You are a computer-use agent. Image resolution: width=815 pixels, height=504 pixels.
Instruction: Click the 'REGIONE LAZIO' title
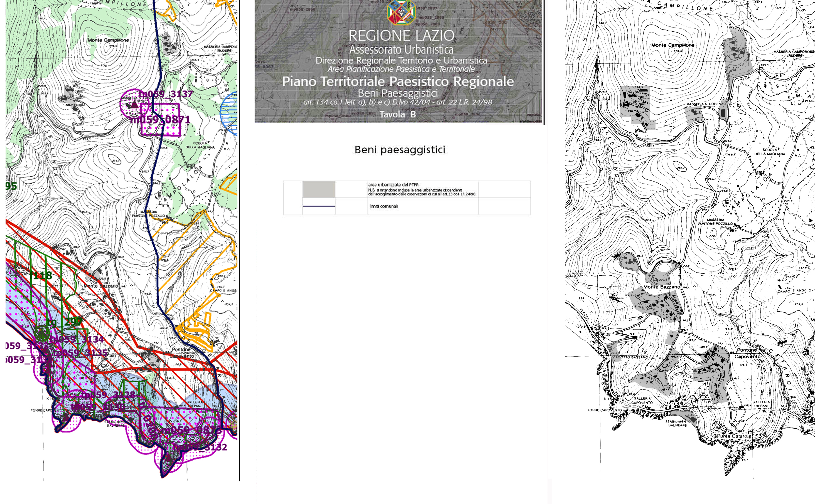pos(401,36)
